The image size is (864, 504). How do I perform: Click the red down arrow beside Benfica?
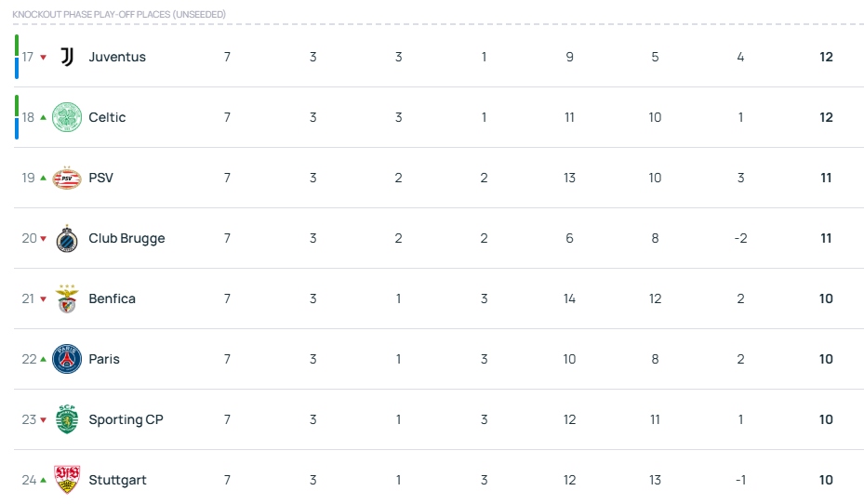(43, 299)
